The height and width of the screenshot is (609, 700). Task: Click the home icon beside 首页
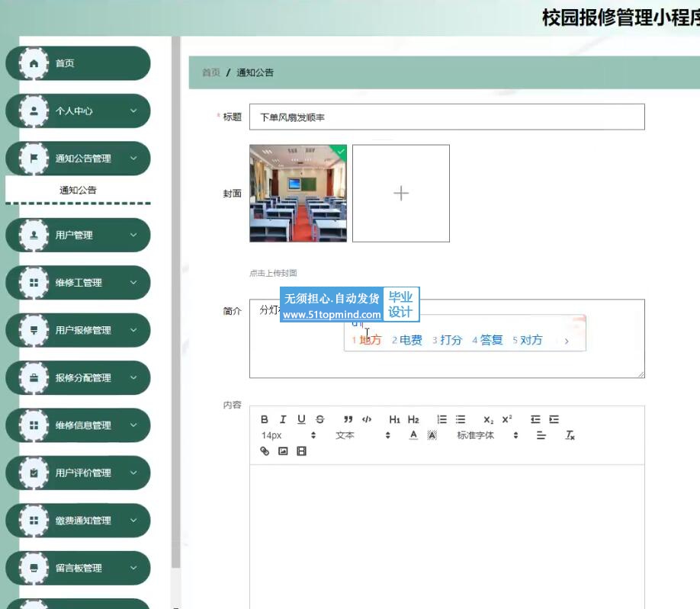tap(34, 63)
